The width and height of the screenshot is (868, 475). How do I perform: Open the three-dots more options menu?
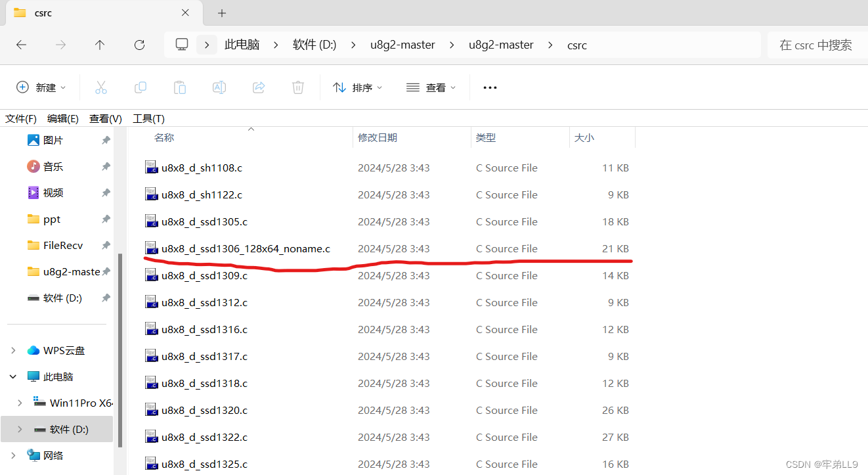490,87
